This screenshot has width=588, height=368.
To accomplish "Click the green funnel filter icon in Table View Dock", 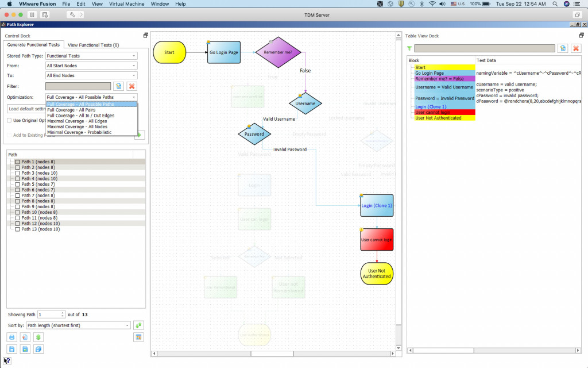I will pyautogui.click(x=409, y=48).
